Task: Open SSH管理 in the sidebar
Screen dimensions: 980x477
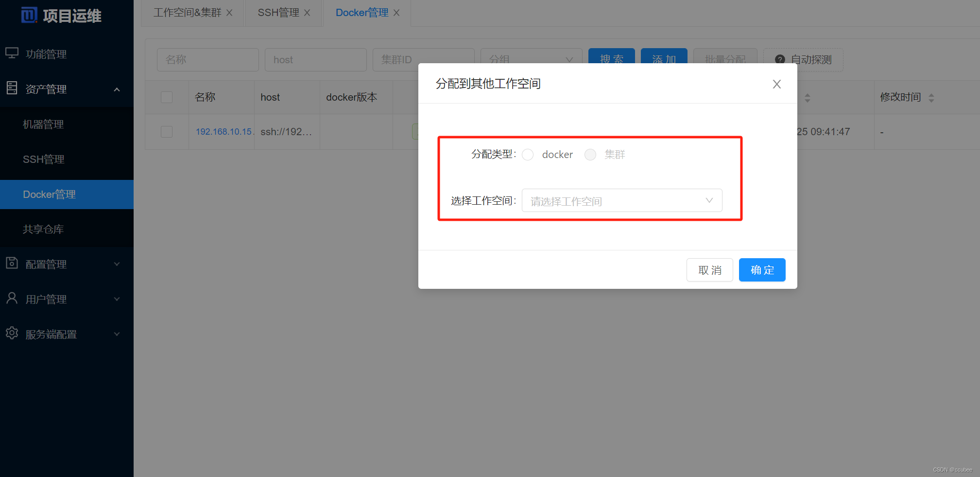Action: (x=67, y=159)
